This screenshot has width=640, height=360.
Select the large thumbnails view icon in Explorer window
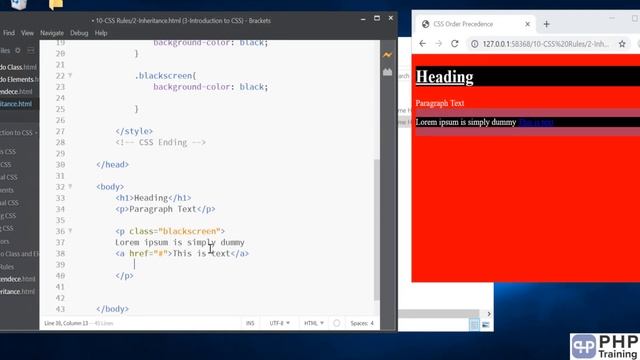[x=485, y=325]
